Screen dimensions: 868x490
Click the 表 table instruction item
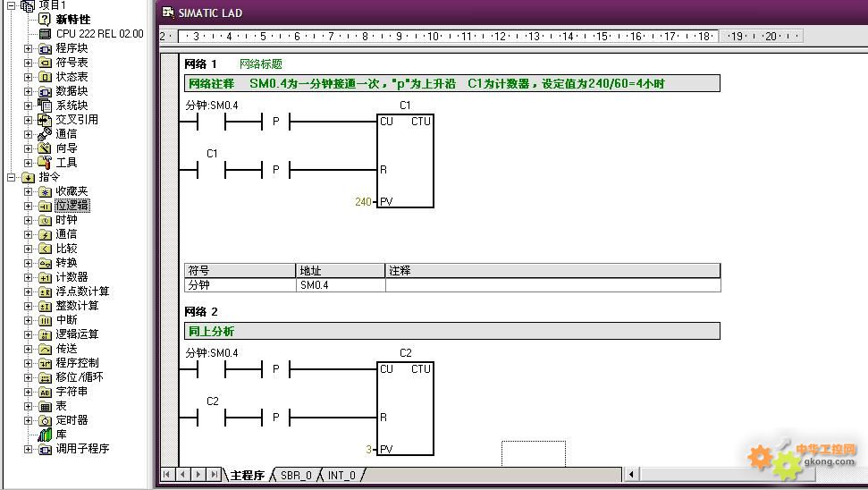(62, 406)
